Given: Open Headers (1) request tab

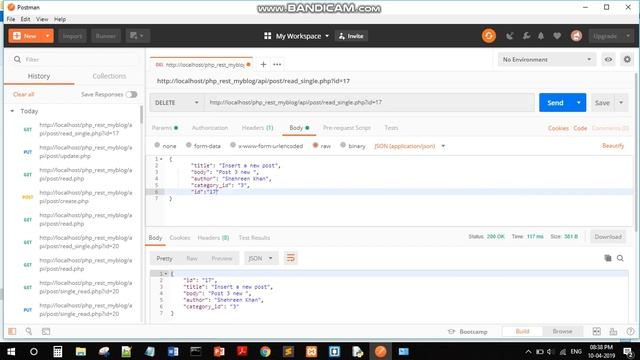Looking at the screenshot, I should click(257, 128).
